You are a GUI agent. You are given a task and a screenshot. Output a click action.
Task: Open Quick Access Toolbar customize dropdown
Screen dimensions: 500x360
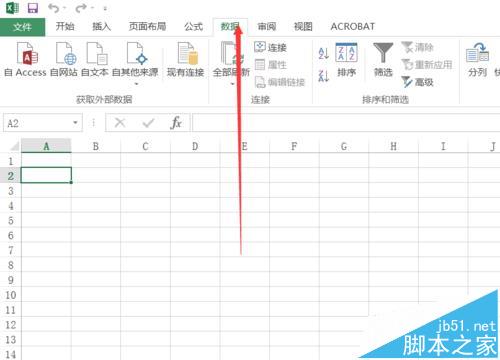click(105, 8)
